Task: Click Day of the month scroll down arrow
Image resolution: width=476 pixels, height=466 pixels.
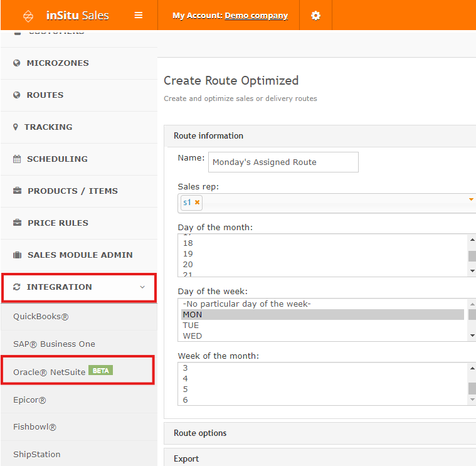Action: (x=472, y=271)
